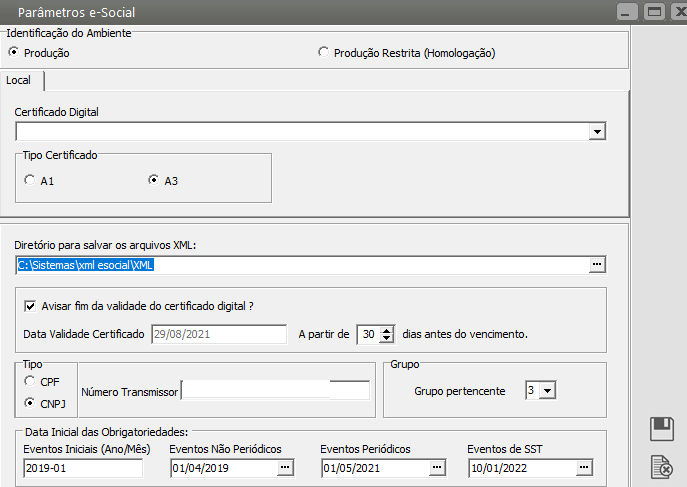687x487 pixels.
Task: Toggle Avisar fim da validade checkbox
Action: click(29, 306)
